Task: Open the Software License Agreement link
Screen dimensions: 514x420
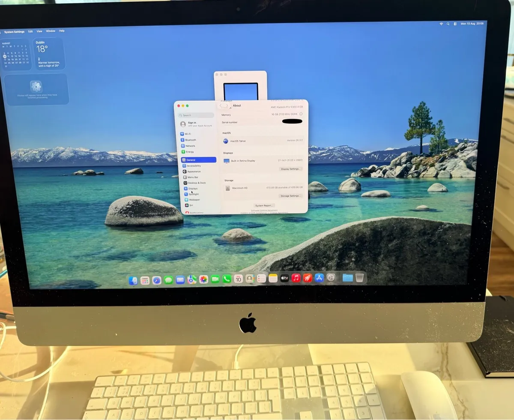Action: pos(264,210)
